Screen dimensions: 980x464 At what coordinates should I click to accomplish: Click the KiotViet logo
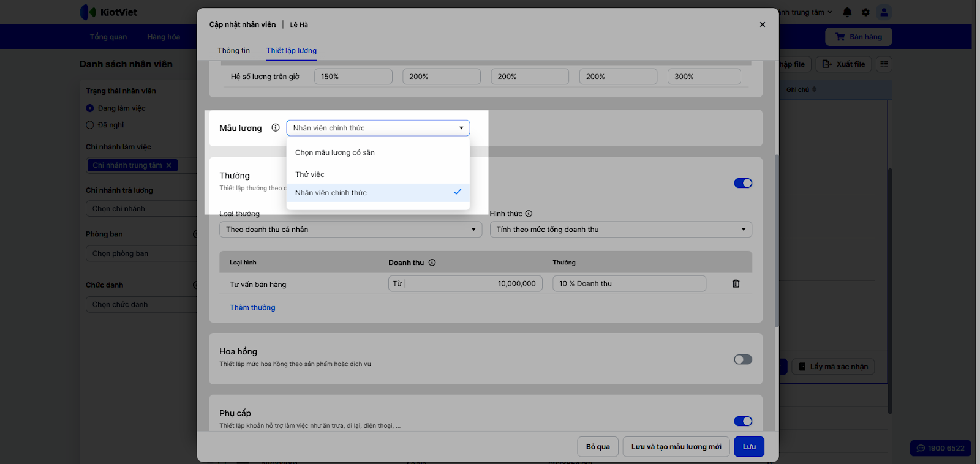click(108, 12)
